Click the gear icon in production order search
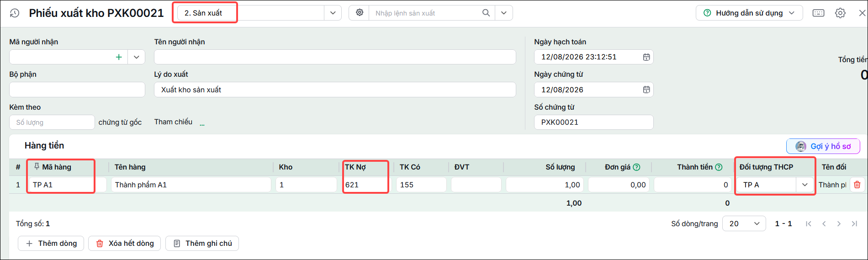The image size is (868, 260). (360, 13)
